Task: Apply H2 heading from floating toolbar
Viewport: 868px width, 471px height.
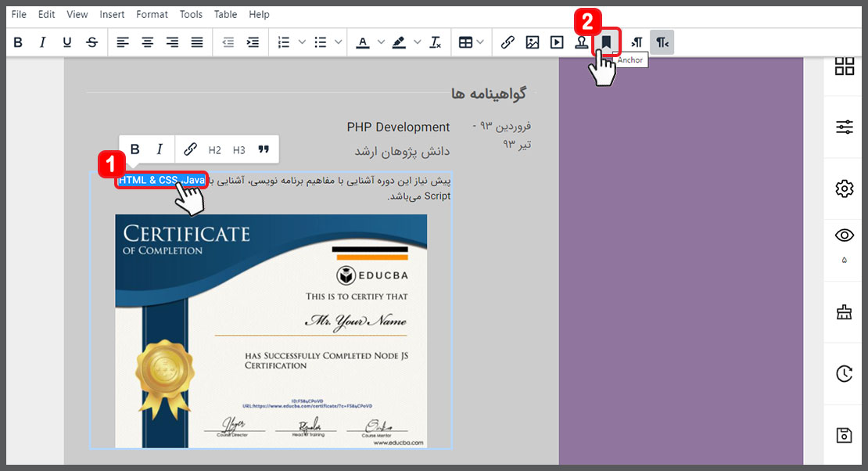Action: pos(215,149)
